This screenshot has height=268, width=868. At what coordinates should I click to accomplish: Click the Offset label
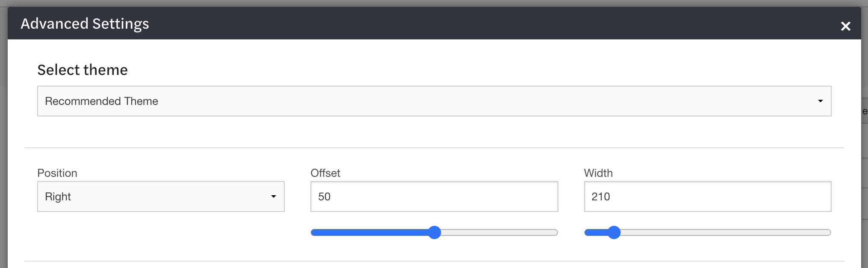325,173
